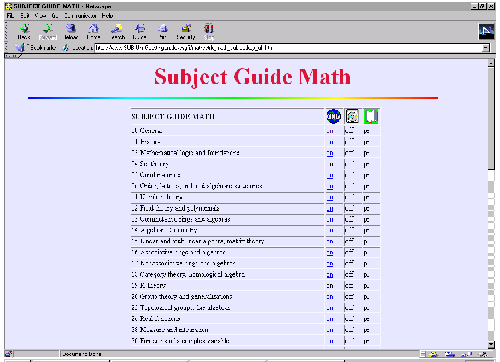Open the Search toolbar icon
This screenshot has height=362, width=500.
118,32
